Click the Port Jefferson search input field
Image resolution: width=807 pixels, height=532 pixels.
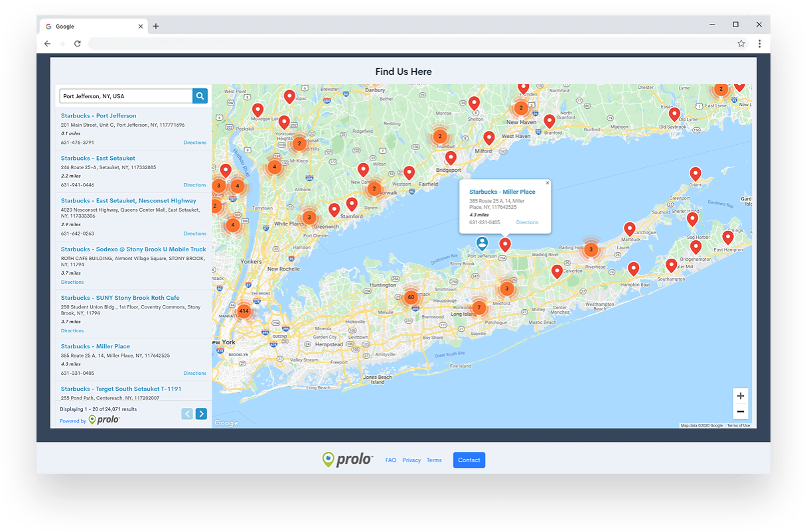coord(123,96)
